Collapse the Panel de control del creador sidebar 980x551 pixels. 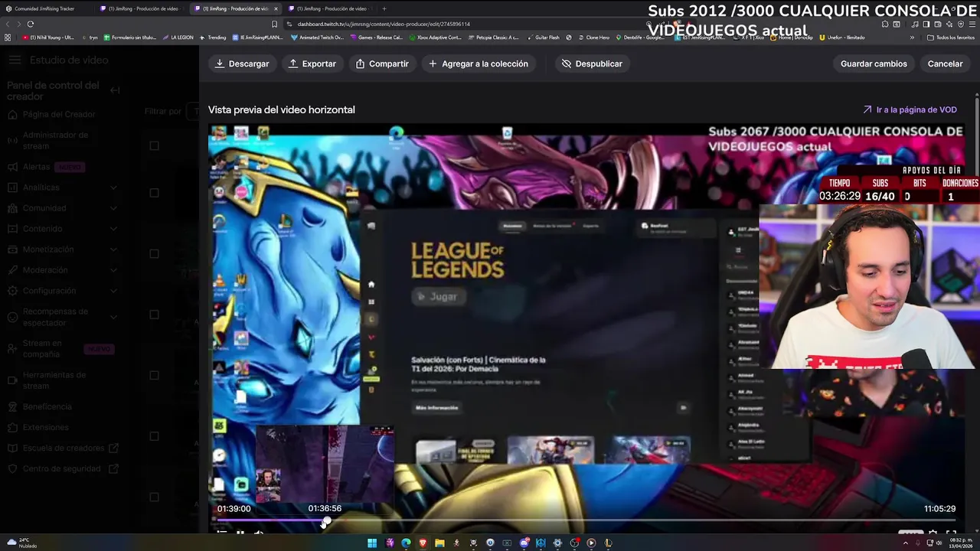(x=115, y=90)
